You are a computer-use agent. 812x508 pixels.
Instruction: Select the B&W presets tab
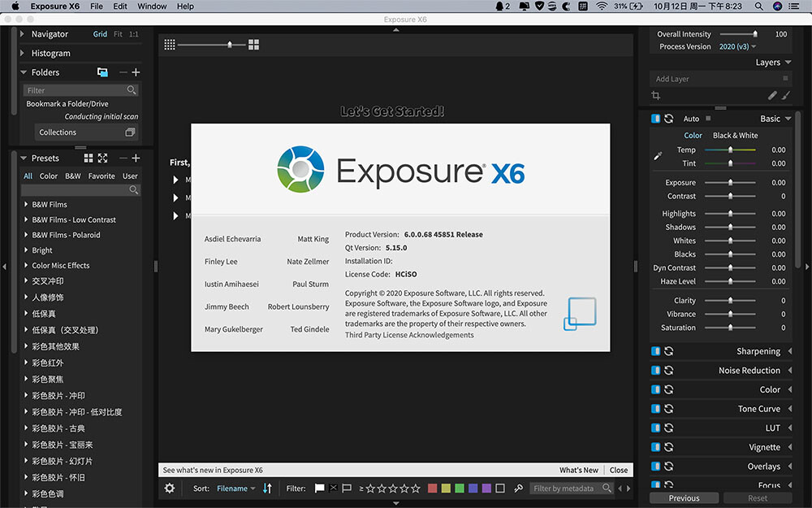pyautogui.click(x=73, y=176)
